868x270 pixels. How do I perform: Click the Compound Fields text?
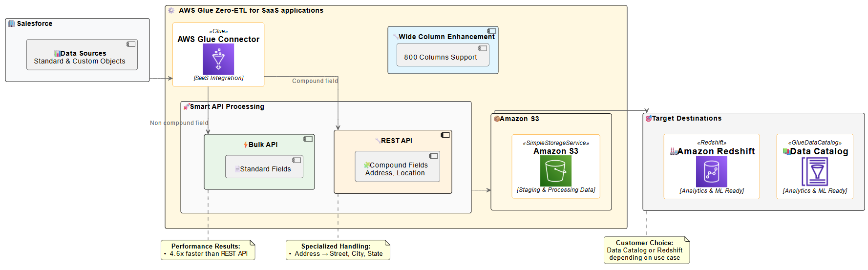pos(399,165)
